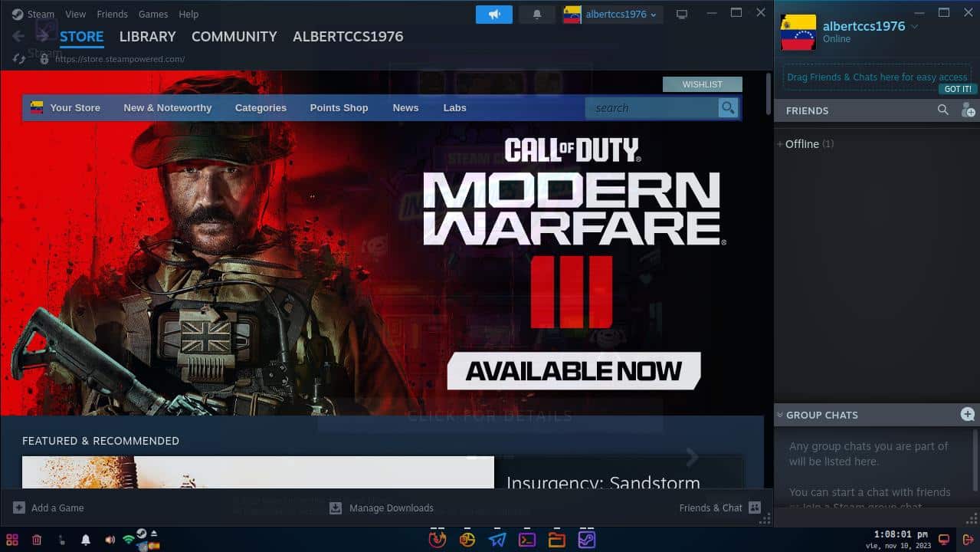
Task: Click the taskbar log out icon
Action: [x=969, y=540]
